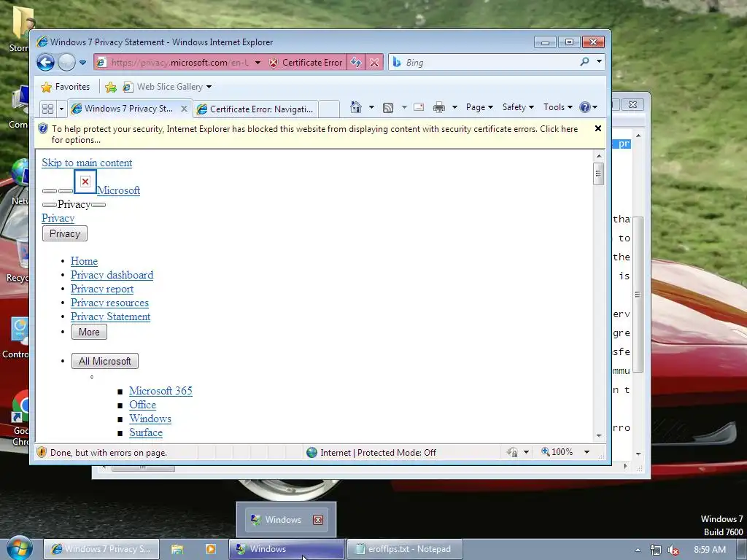Image resolution: width=747 pixels, height=560 pixels.
Task: Click the Help question mark icon
Action: pos(585,107)
